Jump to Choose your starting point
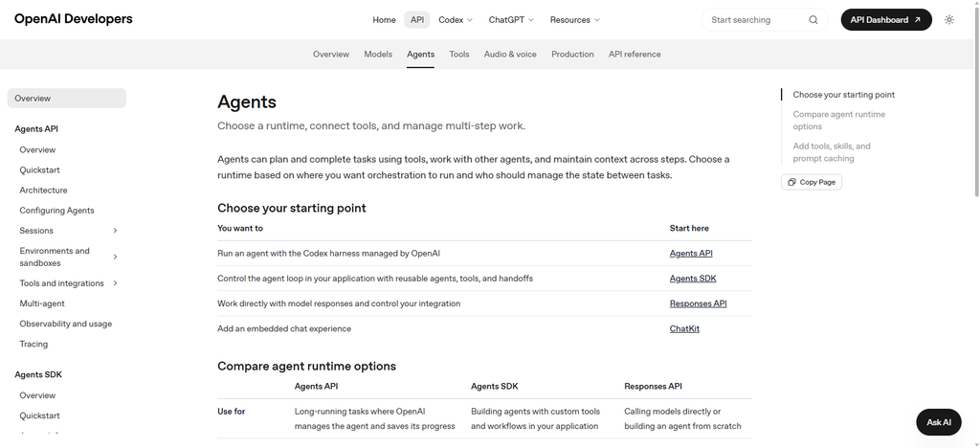 click(x=844, y=95)
